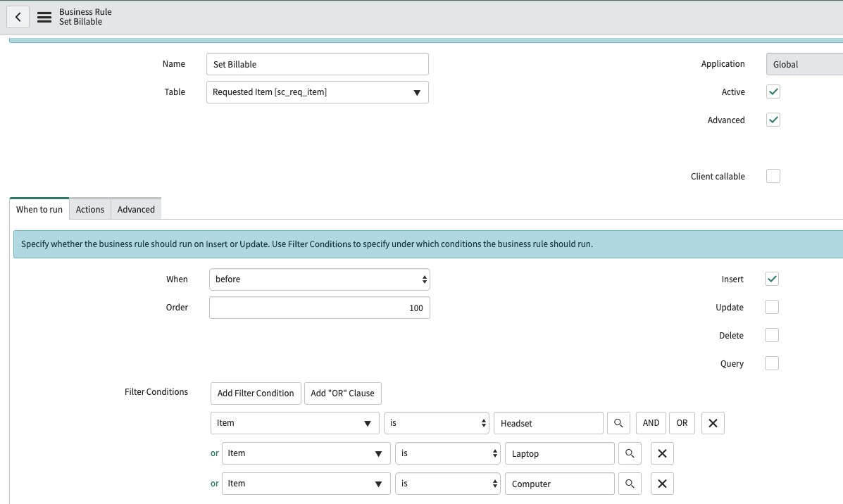Open the hamburger context menu icon

tap(44, 17)
